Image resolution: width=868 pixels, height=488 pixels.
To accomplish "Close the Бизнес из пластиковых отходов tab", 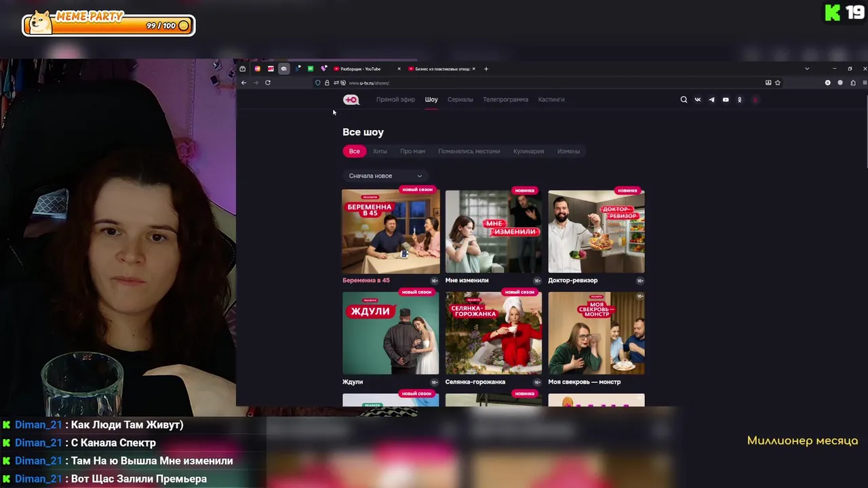I will click(x=473, y=68).
